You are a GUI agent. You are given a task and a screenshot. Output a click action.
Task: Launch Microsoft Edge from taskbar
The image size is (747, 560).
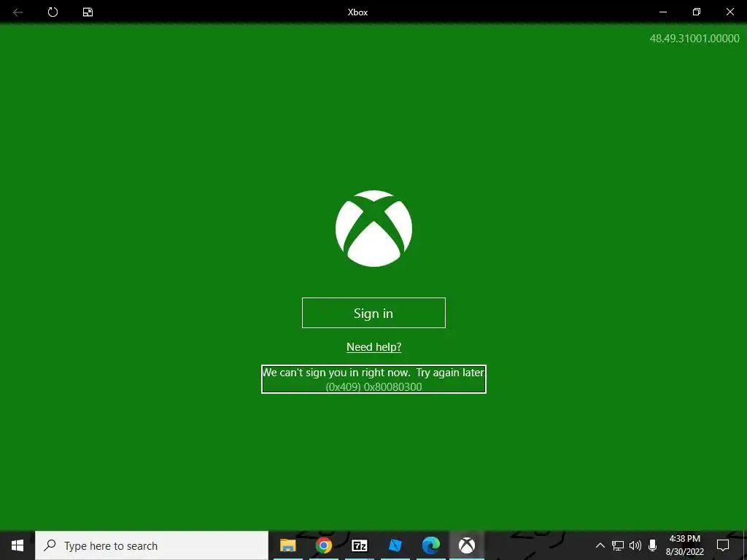pos(430,545)
